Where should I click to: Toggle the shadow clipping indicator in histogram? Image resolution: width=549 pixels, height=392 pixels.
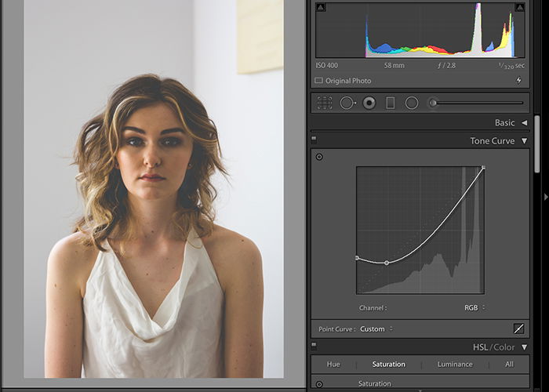(320, 7)
